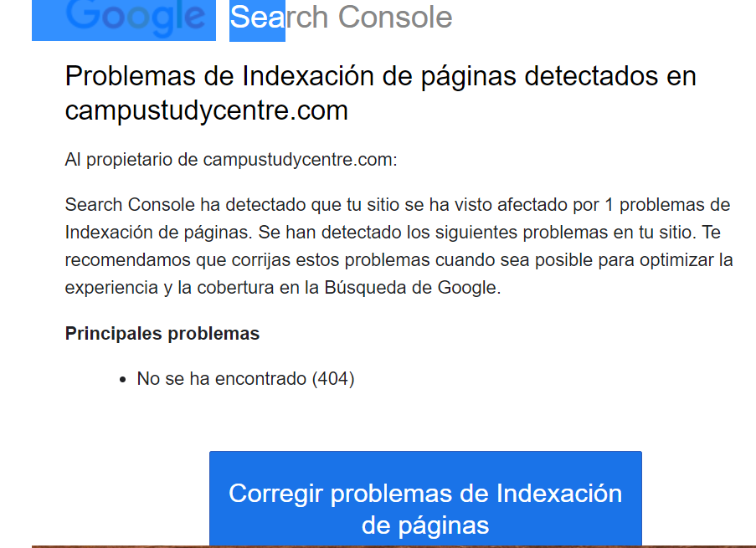This screenshot has width=756, height=548.
Task: Click the paragraph line starting with Search Console ha detectado
Action: tap(398, 205)
